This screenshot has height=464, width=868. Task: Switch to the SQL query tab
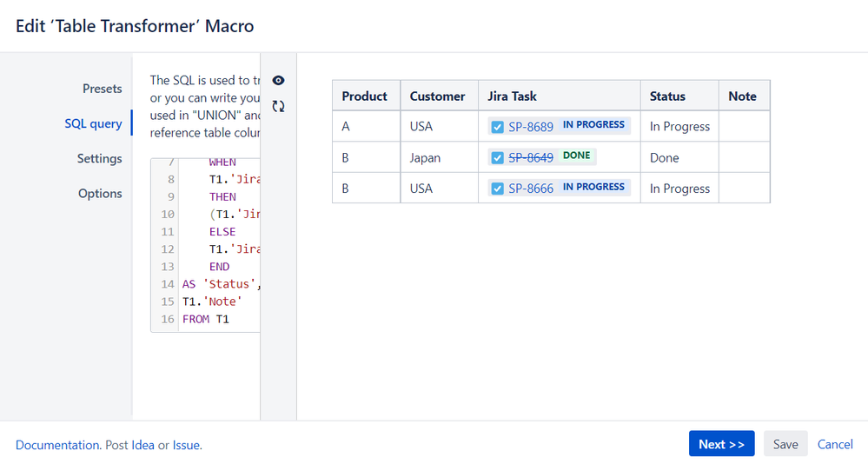93,123
